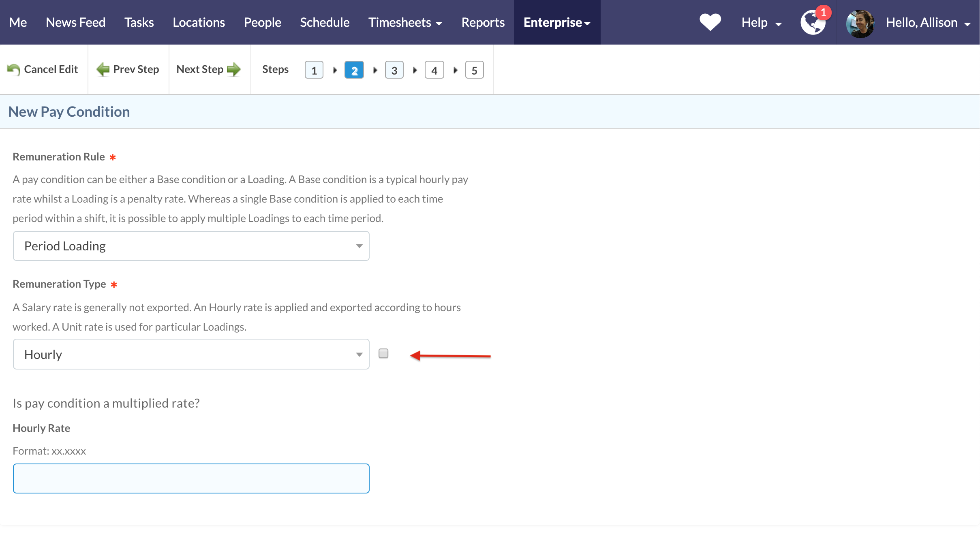Open the Timesheets menu dropdown
Screen dimensions: 980x534
(405, 22)
